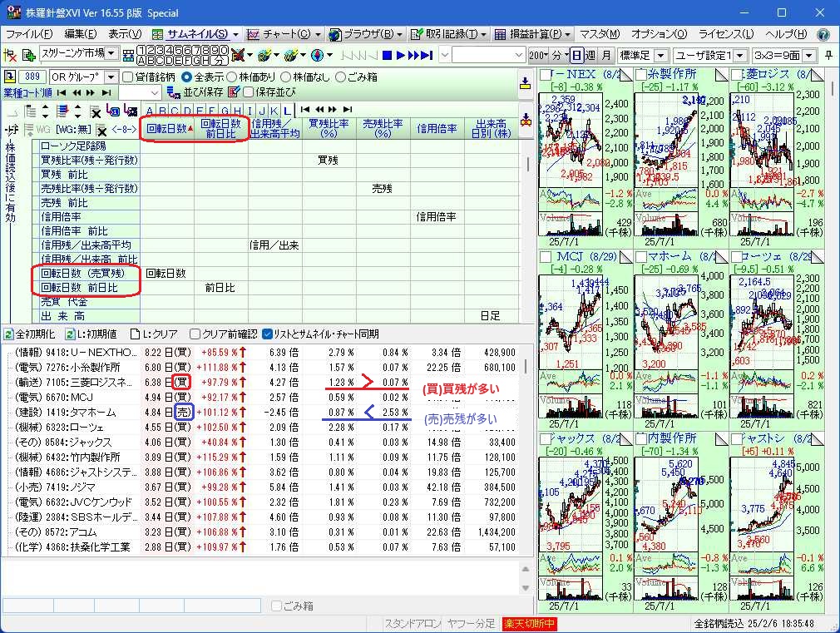The width and height of the screenshot is (840, 633).
Task: Open the ユーザ設定1 dropdown
Action: click(740, 55)
